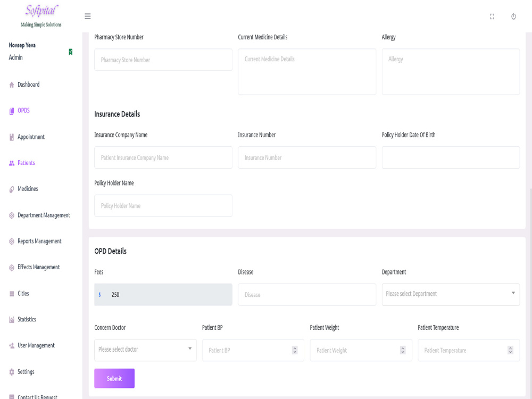Click the Hovsep Yeva user name

(22, 45)
